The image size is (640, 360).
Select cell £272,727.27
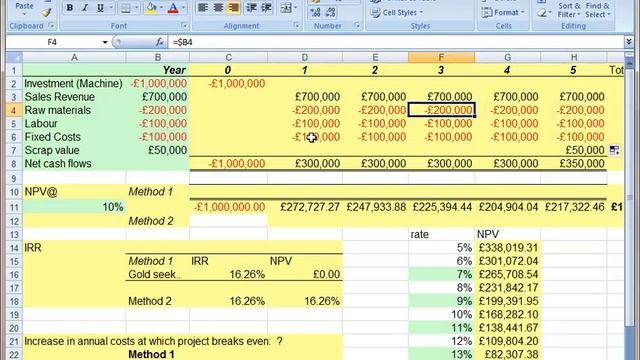[305, 207]
